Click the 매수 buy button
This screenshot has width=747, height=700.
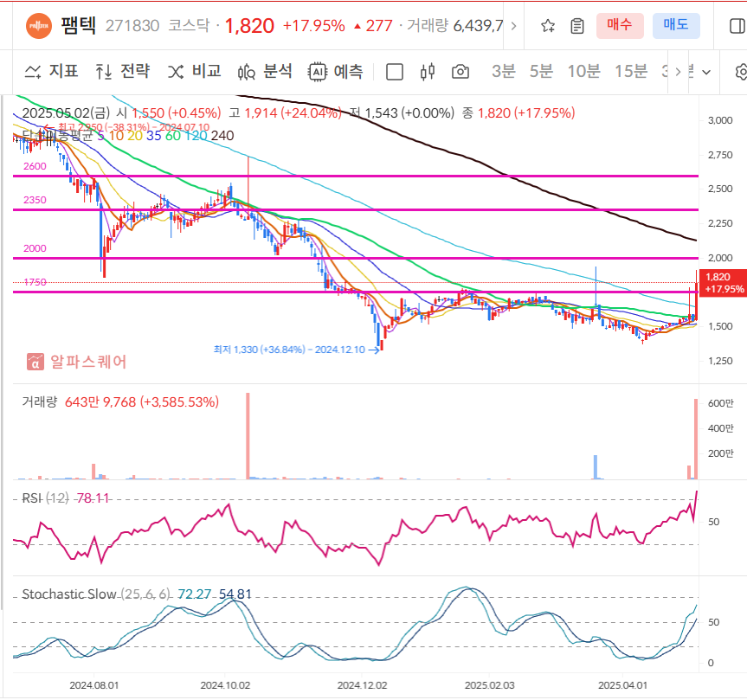point(620,25)
